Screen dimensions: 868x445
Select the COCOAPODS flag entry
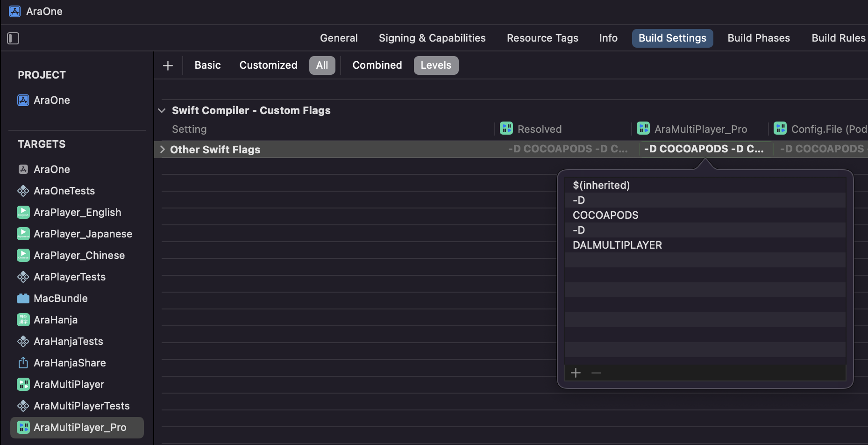click(x=705, y=215)
